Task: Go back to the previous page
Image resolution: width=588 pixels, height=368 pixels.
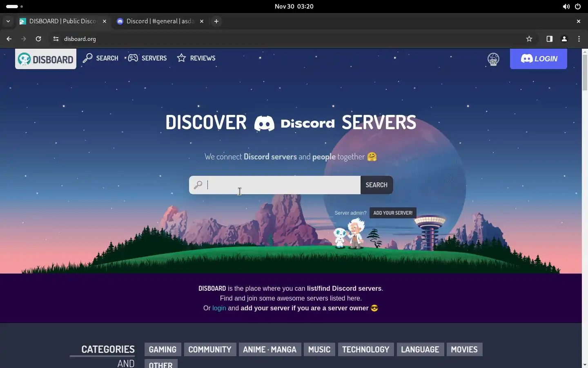Action: pyautogui.click(x=9, y=39)
